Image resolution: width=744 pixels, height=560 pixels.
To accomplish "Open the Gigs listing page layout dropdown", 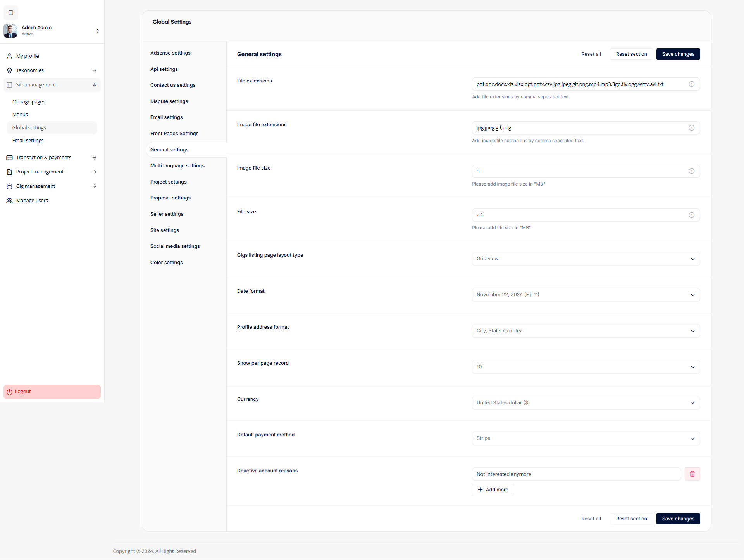I will coord(586,259).
